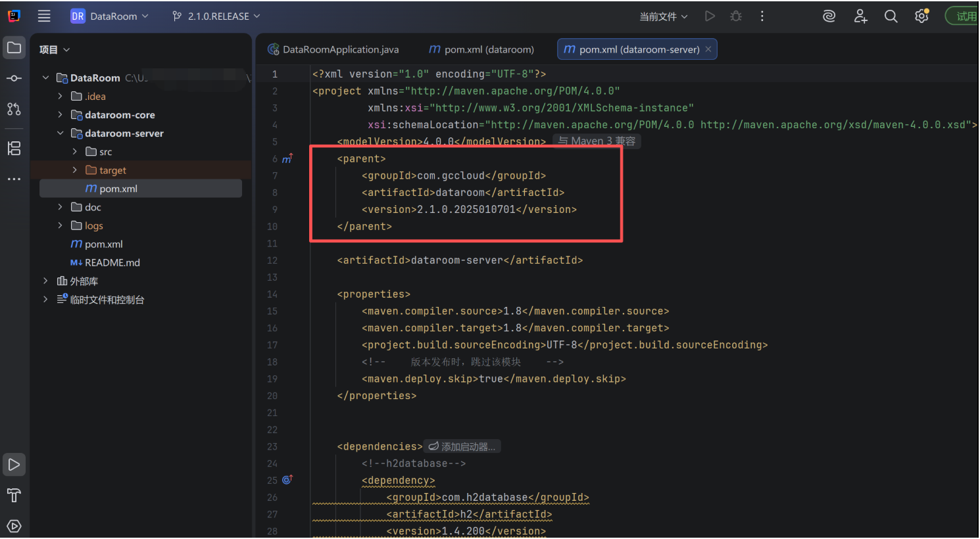Show more tool windows ellipsis
980x539 pixels.
[x=14, y=179]
